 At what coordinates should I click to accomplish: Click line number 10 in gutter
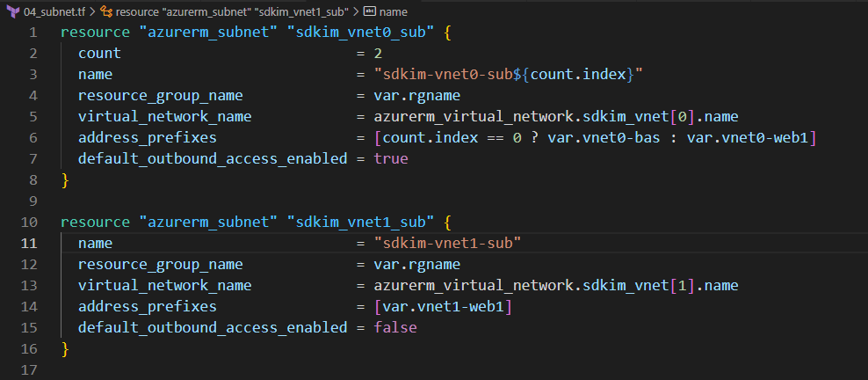[x=29, y=223]
